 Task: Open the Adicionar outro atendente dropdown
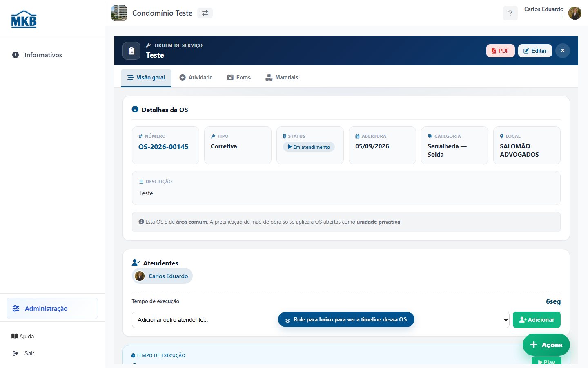tap(321, 320)
